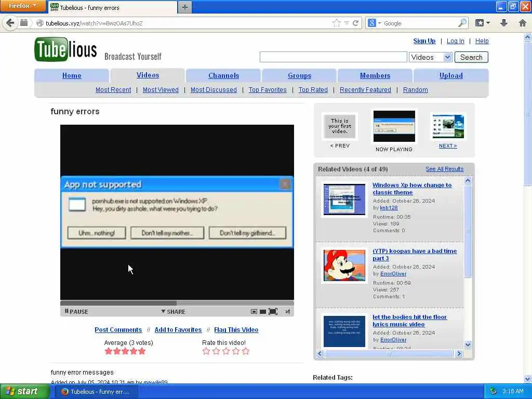Open Most Viewed videos link

point(161,89)
